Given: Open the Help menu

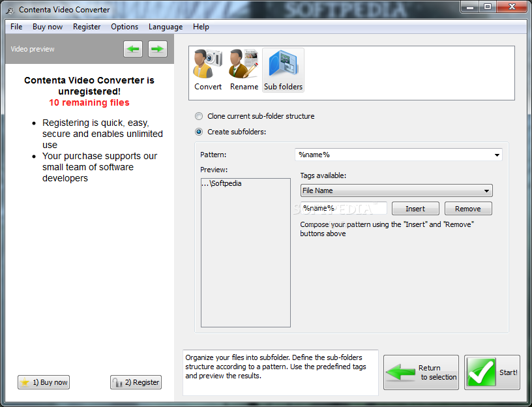Looking at the screenshot, I should 201,27.
